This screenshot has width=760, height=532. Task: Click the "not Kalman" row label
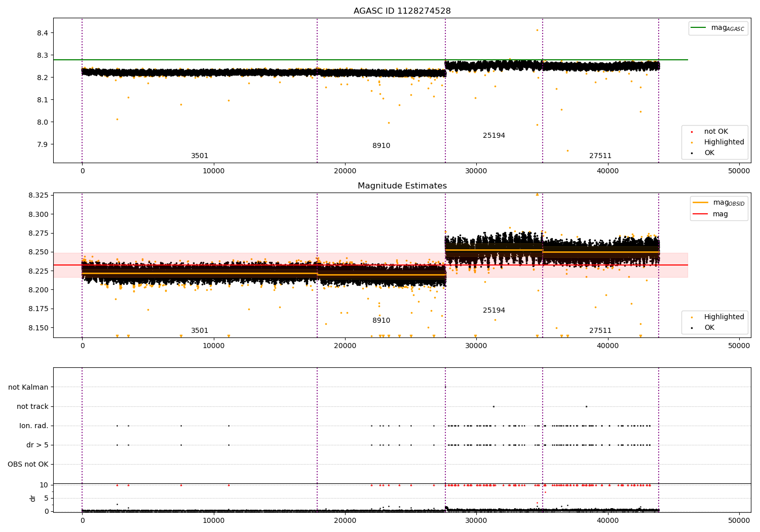pos(28,388)
